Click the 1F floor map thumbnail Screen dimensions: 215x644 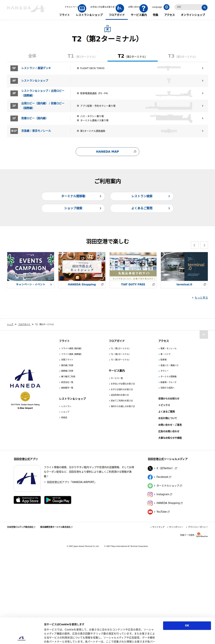(x=171, y=118)
